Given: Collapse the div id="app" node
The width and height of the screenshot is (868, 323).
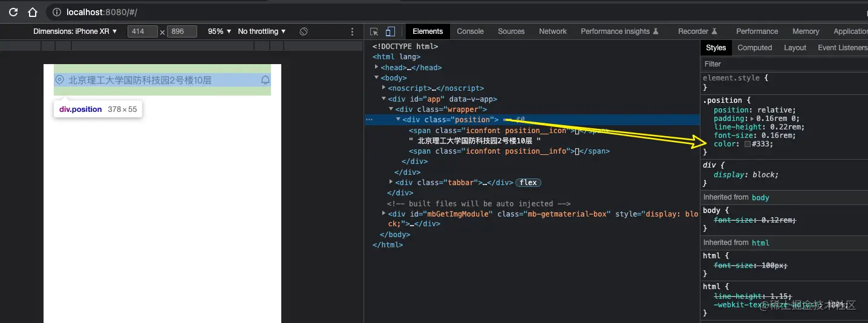Looking at the screenshot, I should [383, 99].
